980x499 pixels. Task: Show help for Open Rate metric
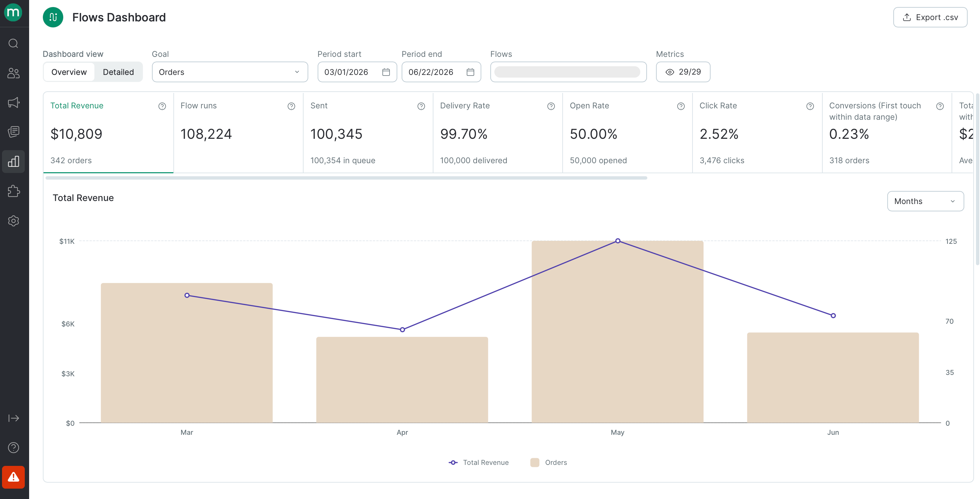pyautogui.click(x=681, y=106)
